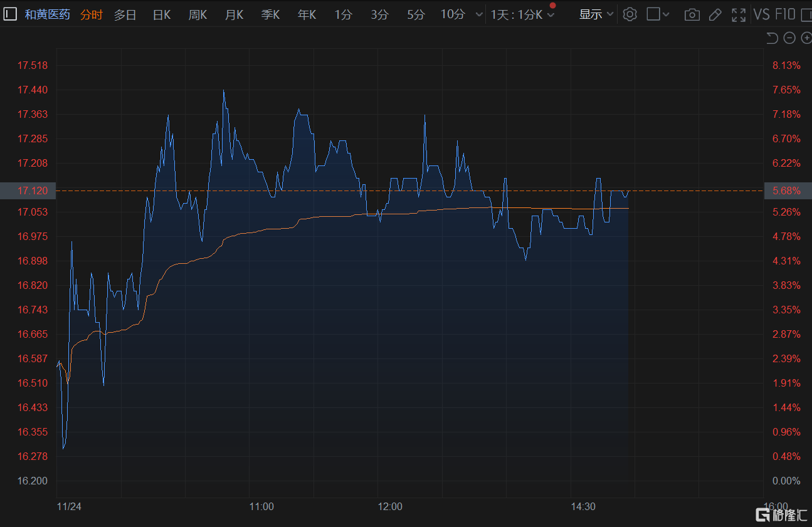The image size is (812, 527).
Task: Switch to the 日K tab
Action: click(x=162, y=14)
